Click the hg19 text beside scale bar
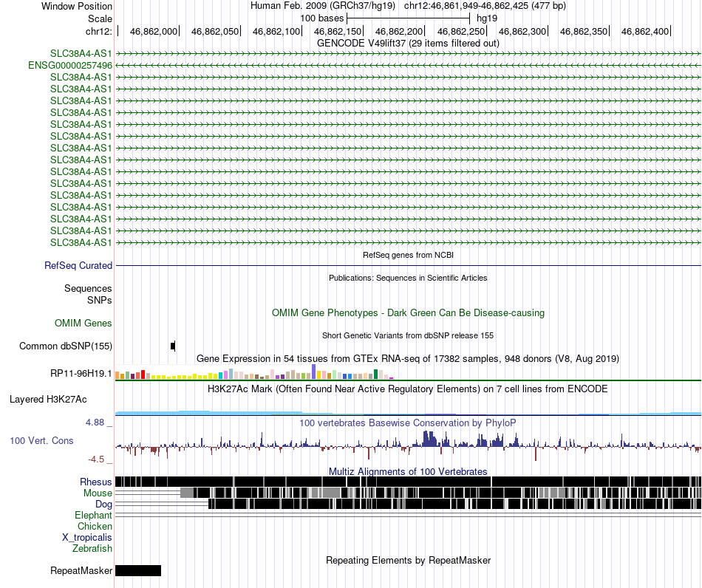The width and height of the screenshot is (702, 588). pyautogui.click(x=487, y=18)
